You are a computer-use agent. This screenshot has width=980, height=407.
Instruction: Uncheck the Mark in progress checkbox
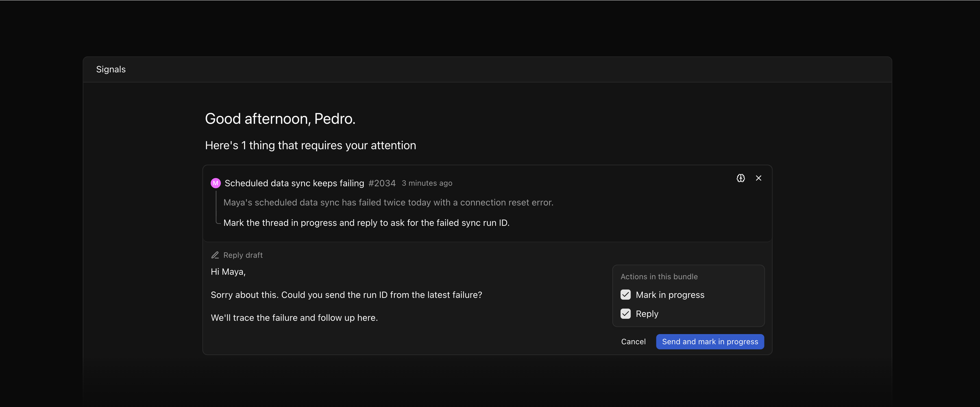click(626, 295)
